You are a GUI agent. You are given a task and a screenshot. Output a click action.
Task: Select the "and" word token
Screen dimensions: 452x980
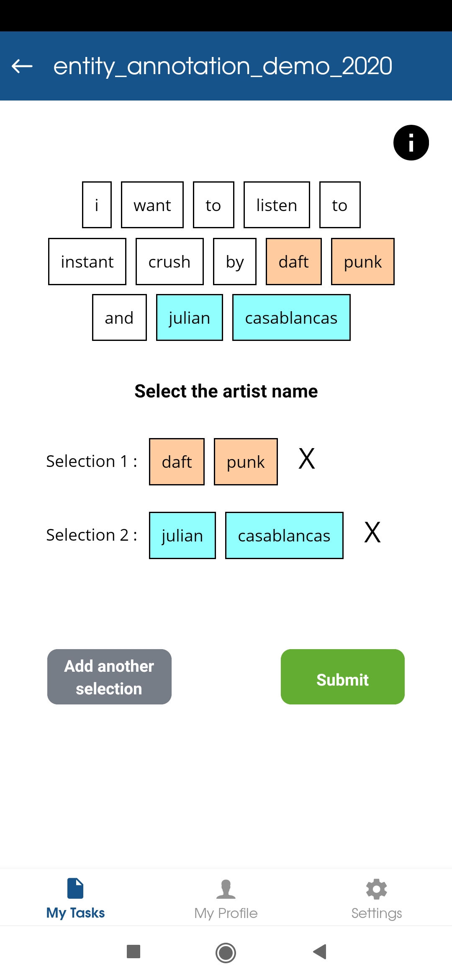119,317
